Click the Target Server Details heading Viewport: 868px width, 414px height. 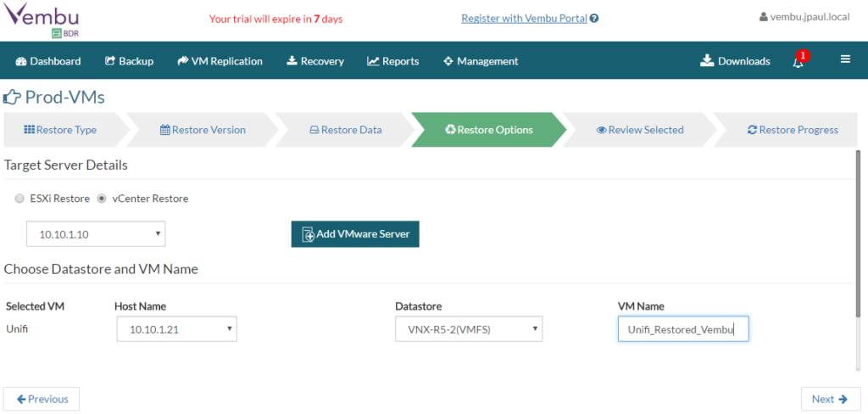[x=66, y=165]
